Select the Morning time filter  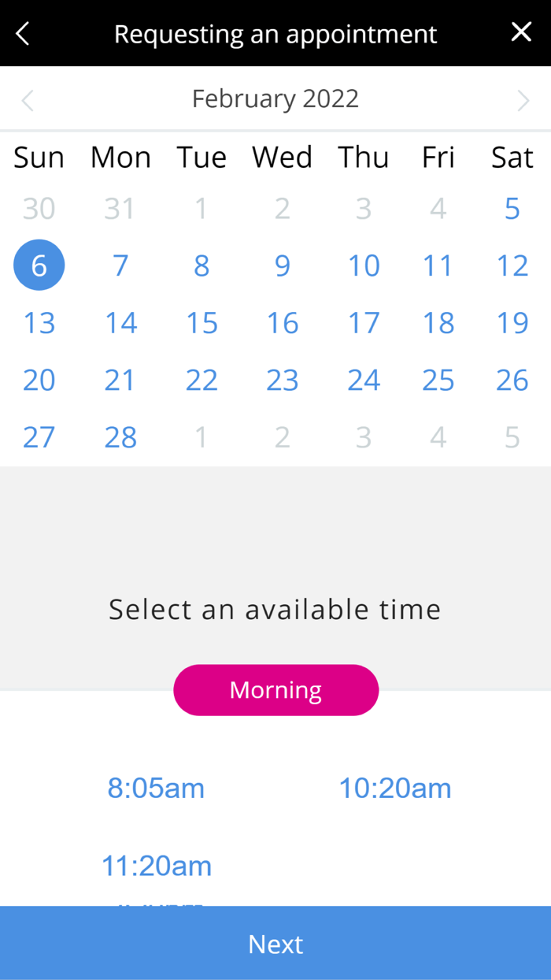275,690
